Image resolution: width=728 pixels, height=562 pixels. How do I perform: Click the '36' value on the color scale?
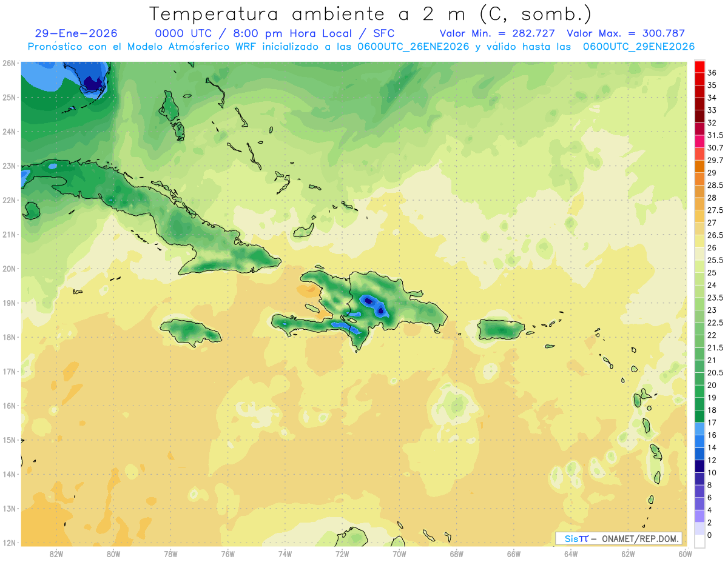click(712, 73)
